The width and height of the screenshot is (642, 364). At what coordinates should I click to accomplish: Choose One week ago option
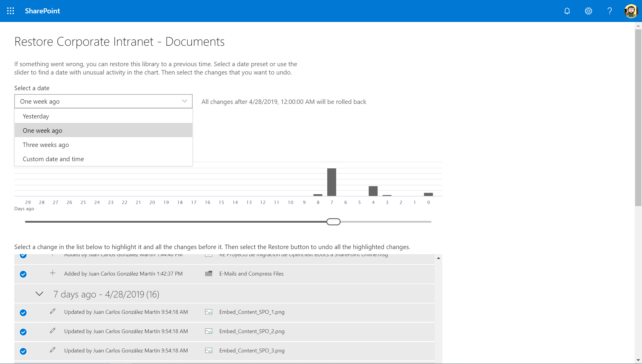[103, 130]
